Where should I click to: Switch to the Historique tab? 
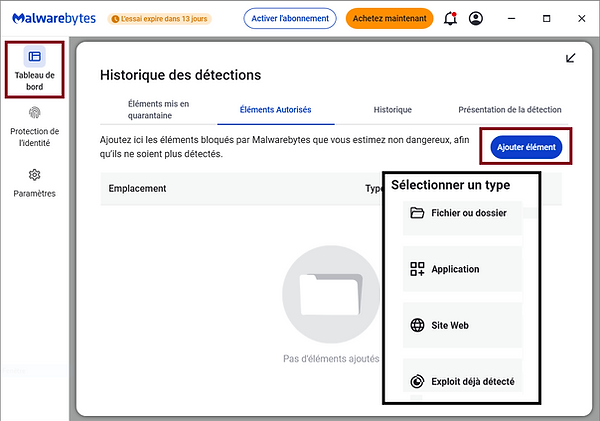coord(393,109)
